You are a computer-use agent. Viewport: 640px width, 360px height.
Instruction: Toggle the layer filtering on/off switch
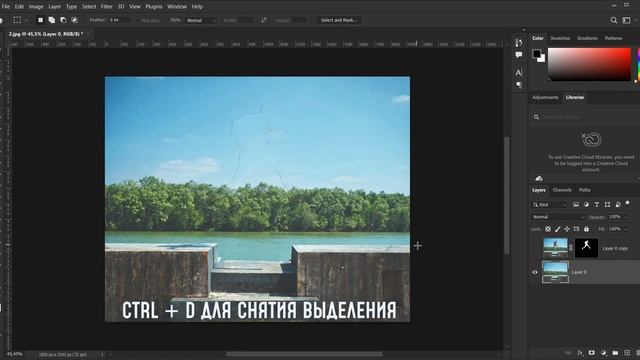coord(628,203)
